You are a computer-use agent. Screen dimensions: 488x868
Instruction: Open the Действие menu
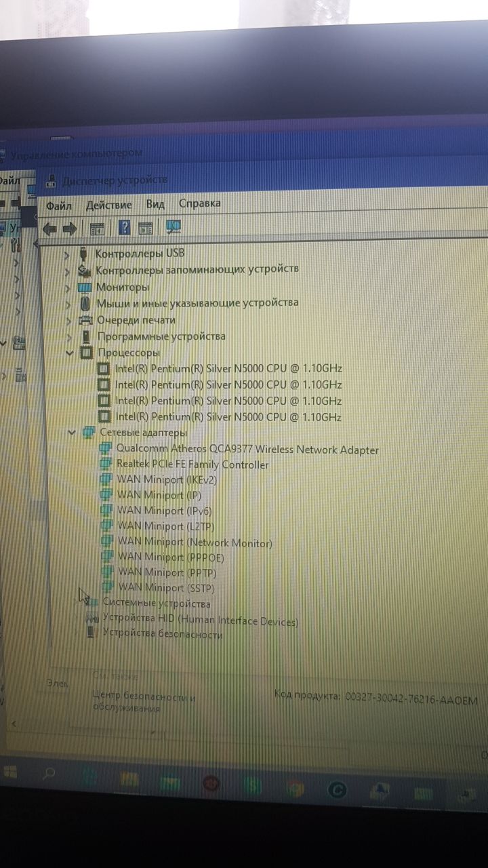(108, 204)
